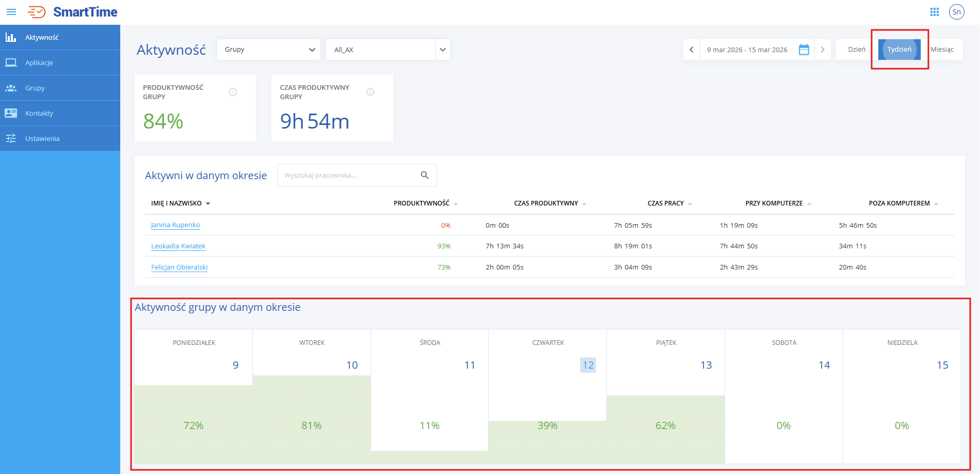The height and width of the screenshot is (474, 980).
Task: Click the search magnifier icon
Action: [x=425, y=176]
